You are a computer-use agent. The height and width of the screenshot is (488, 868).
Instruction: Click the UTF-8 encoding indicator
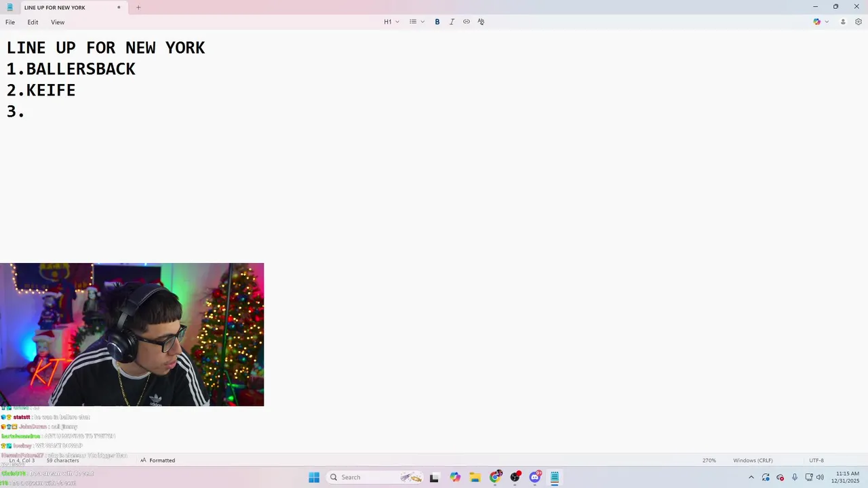point(816,460)
